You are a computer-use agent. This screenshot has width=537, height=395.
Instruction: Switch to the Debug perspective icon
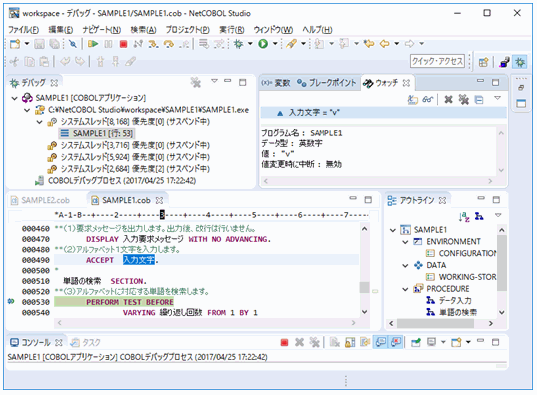(x=520, y=62)
